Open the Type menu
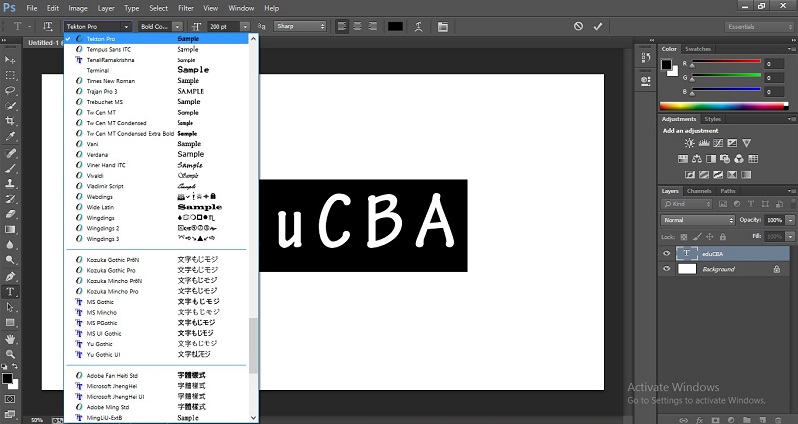 tap(131, 8)
